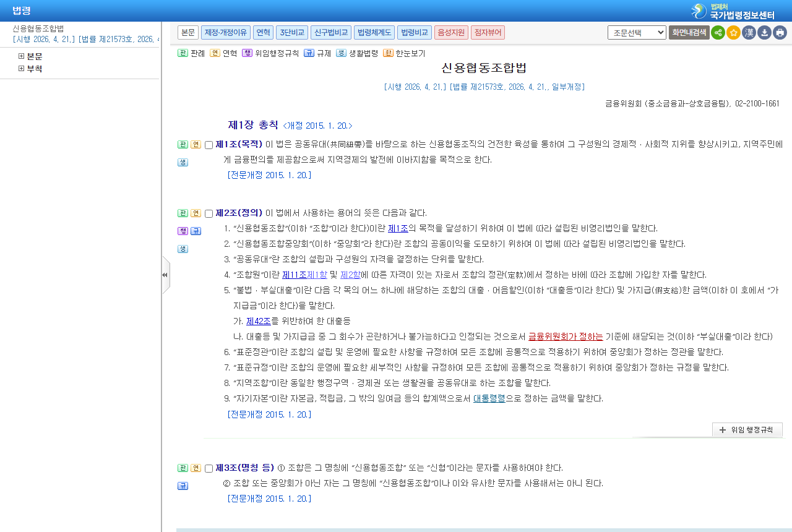Collapse the left sidebar panel handle
Viewport: 792px width, 532px height.
tap(165, 275)
